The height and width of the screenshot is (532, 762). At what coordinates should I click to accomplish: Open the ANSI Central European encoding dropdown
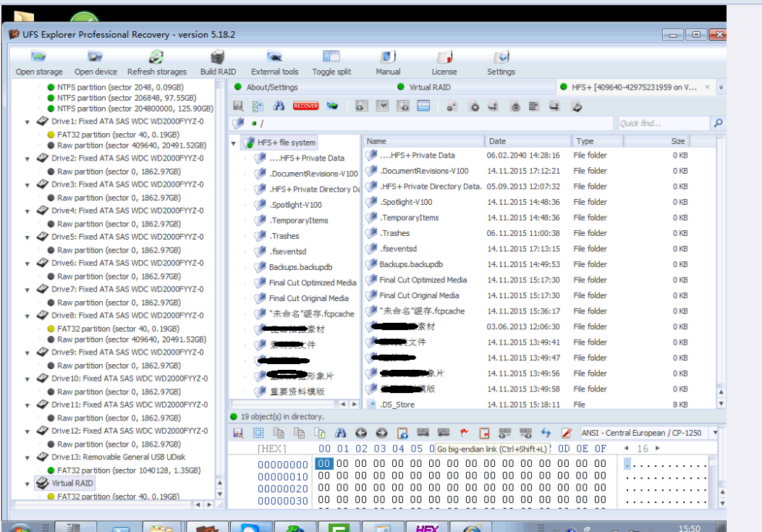[x=715, y=432]
